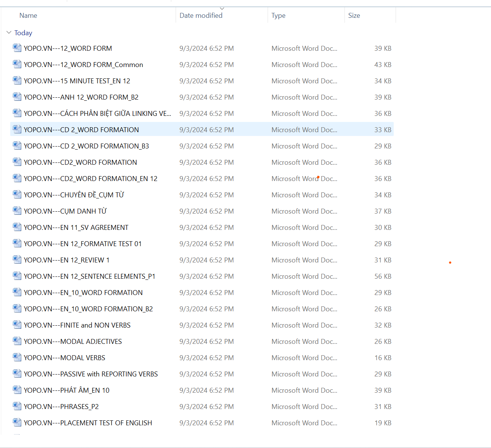This screenshot has width=491, height=448.
Task: Select file name YOPO.VN---PHÁT ÂM_EN 10
Action: 67,390
